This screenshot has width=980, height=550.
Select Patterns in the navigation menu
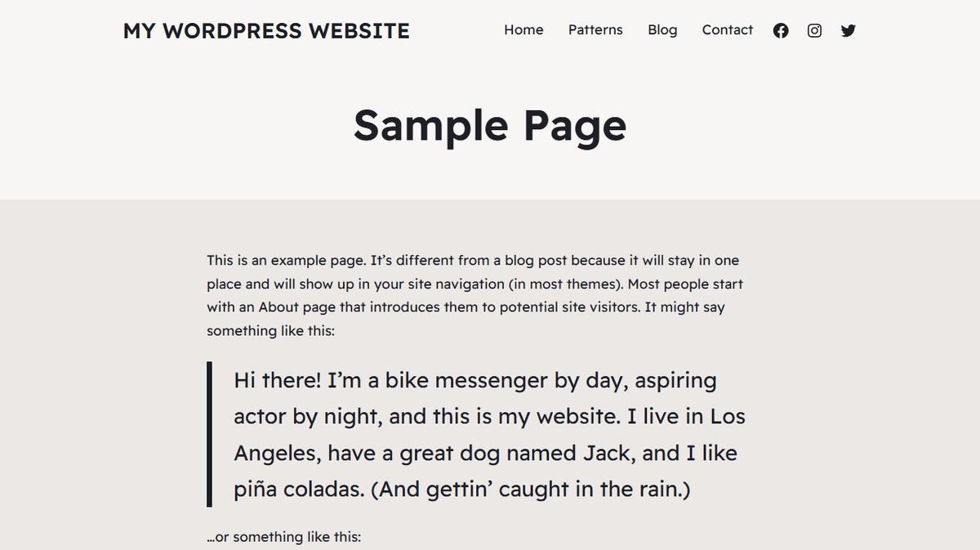click(x=595, y=30)
